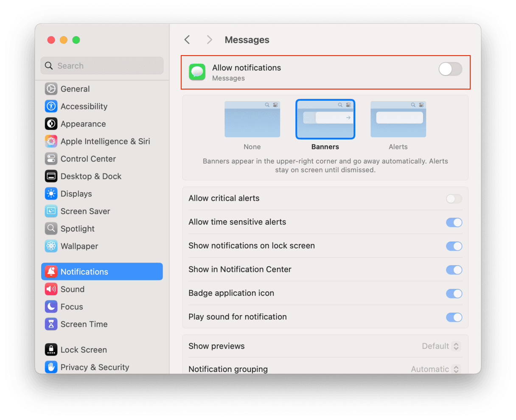Turn off Badge application icon
This screenshot has width=516, height=420.
pyautogui.click(x=454, y=294)
